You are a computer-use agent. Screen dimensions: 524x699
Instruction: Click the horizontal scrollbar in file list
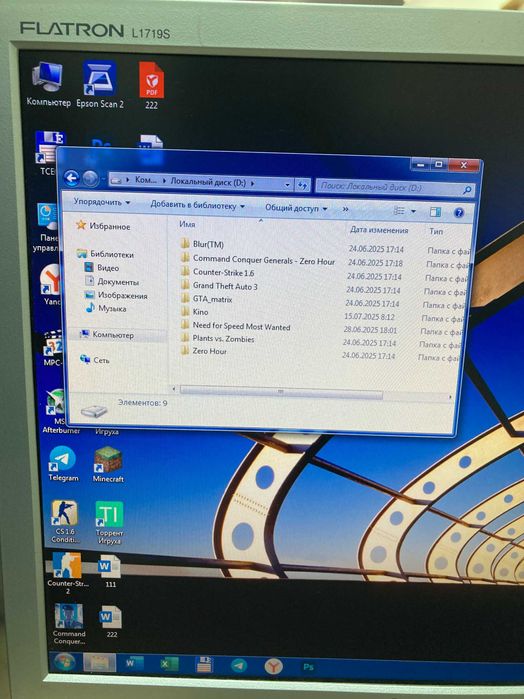[x=281, y=392]
